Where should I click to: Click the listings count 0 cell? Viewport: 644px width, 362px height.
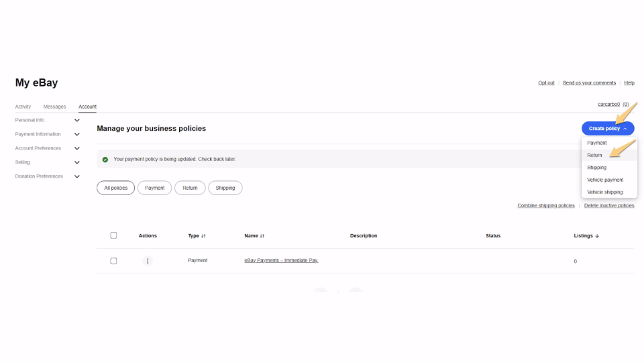(x=576, y=261)
